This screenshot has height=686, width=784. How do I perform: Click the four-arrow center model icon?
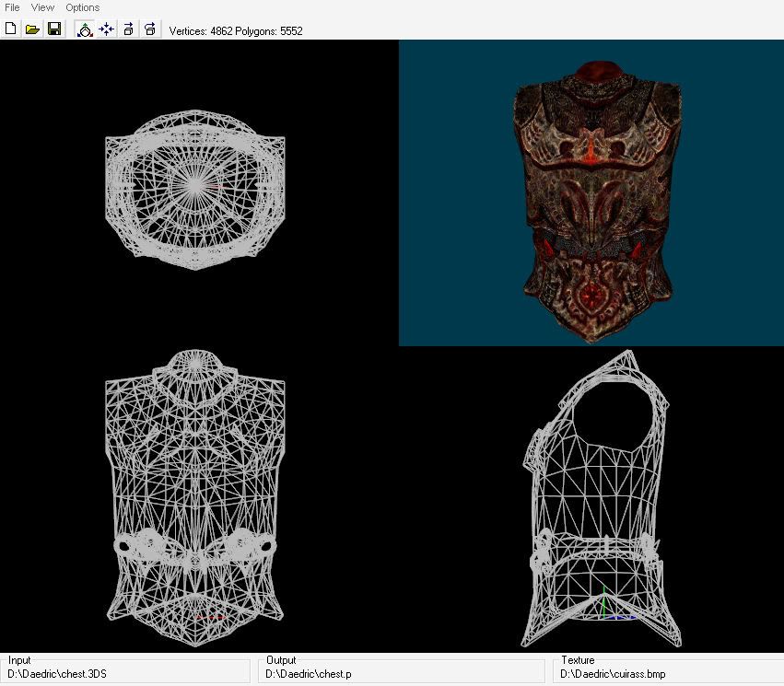(x=107, y=29)
